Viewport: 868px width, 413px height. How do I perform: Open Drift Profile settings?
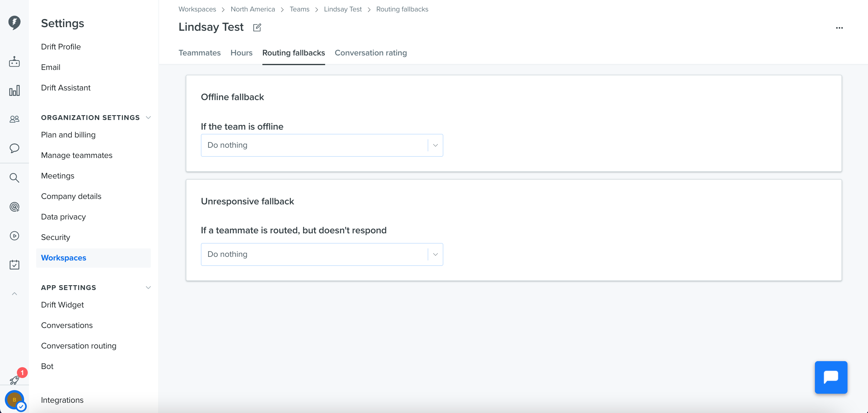[x=61, y=47]
